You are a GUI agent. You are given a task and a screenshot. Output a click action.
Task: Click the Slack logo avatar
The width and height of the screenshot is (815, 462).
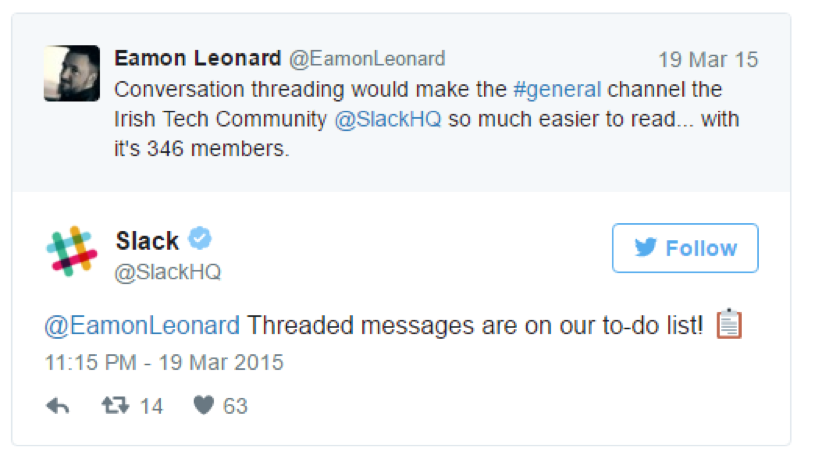[72, 251]
